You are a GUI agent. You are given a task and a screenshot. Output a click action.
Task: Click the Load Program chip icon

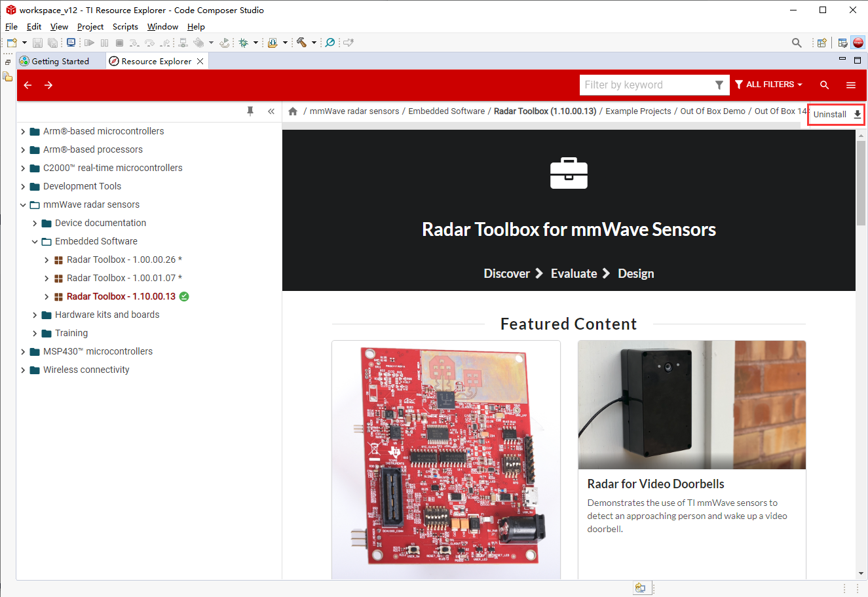pos(198,43)
